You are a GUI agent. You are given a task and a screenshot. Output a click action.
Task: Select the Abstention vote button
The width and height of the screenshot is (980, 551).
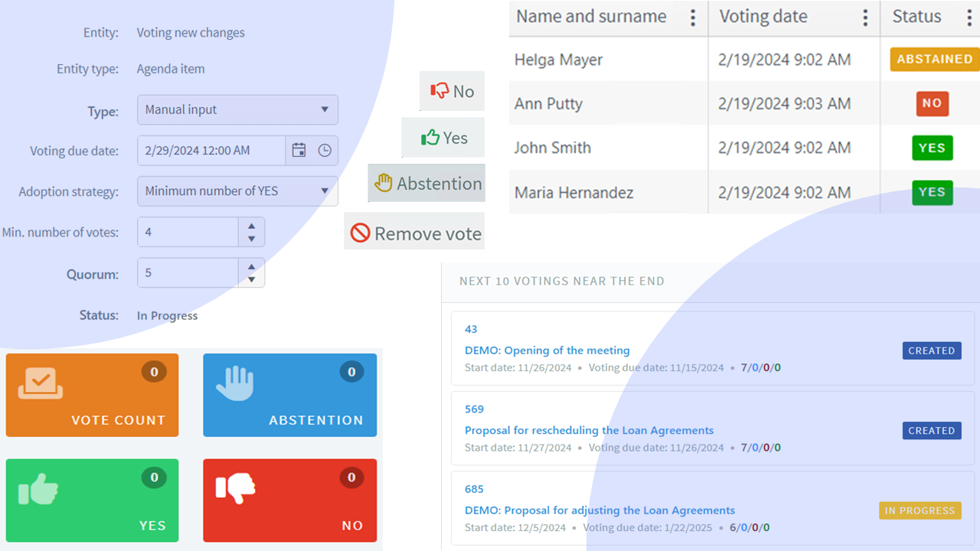(426, 184)
